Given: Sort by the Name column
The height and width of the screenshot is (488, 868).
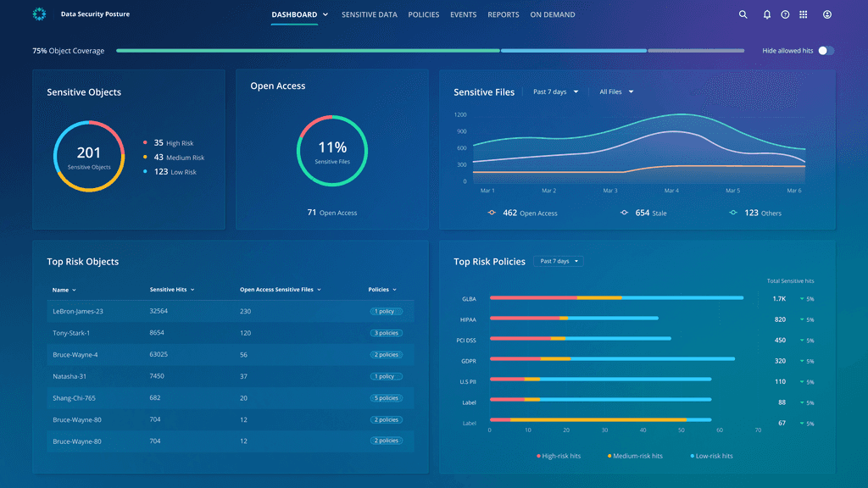Looking at the screenshot, I should tap(64, 290).
